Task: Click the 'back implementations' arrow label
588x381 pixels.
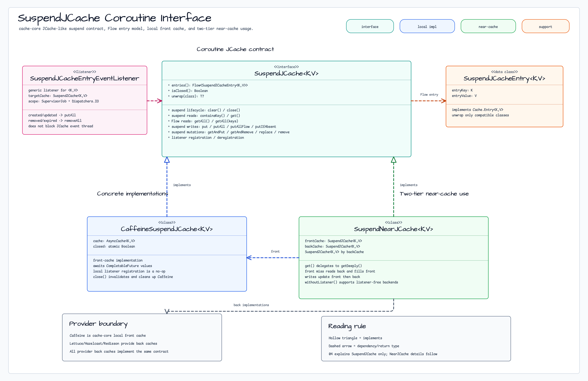Action: click(251, 305)
